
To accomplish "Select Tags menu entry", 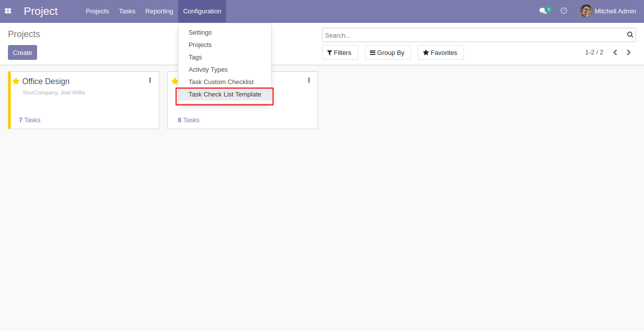I will pyautogui.click(x=225, y=57).
